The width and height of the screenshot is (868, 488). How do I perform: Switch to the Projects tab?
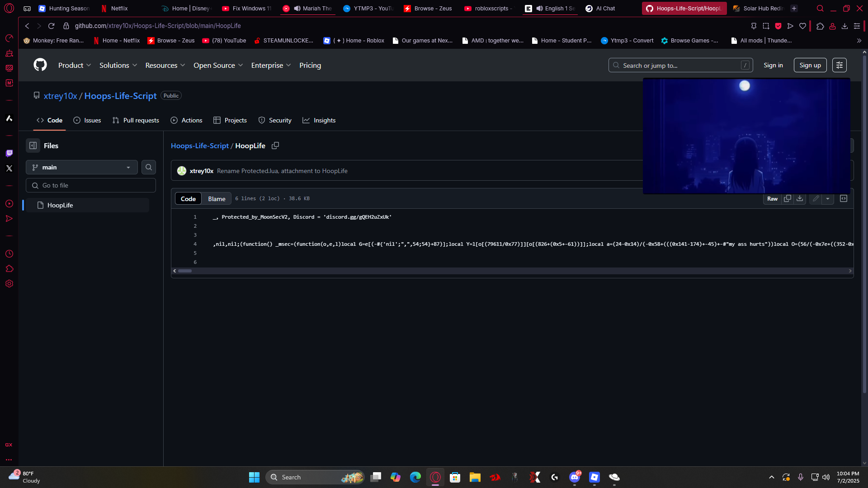[x=230, y=120]
